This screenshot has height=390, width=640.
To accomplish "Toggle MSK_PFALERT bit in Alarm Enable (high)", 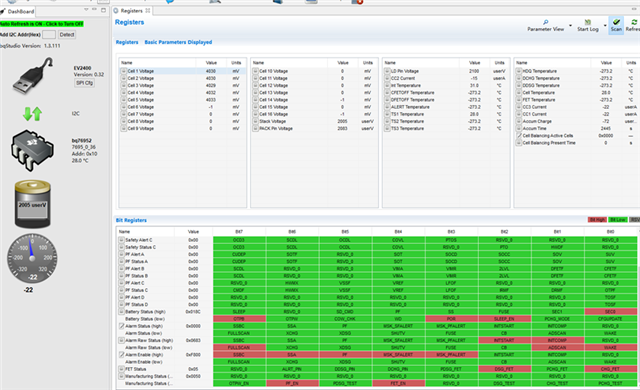I will (451, 355).
